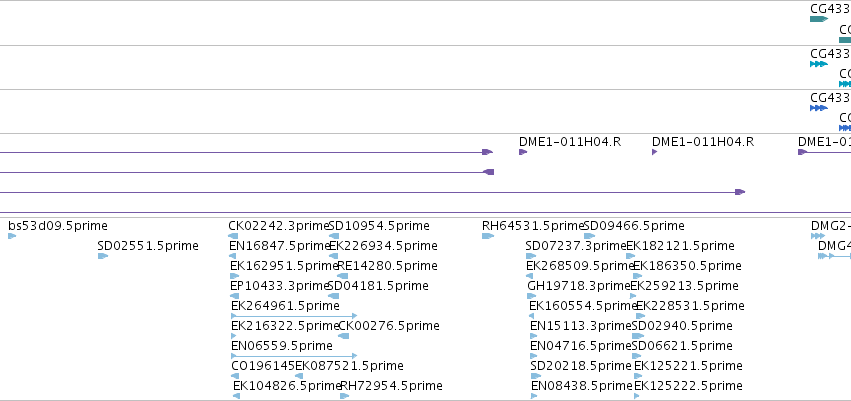Viewport: 851px width, 401px height.
Task: Click the GH19718.3prime label
Action: tap(579, 286)
